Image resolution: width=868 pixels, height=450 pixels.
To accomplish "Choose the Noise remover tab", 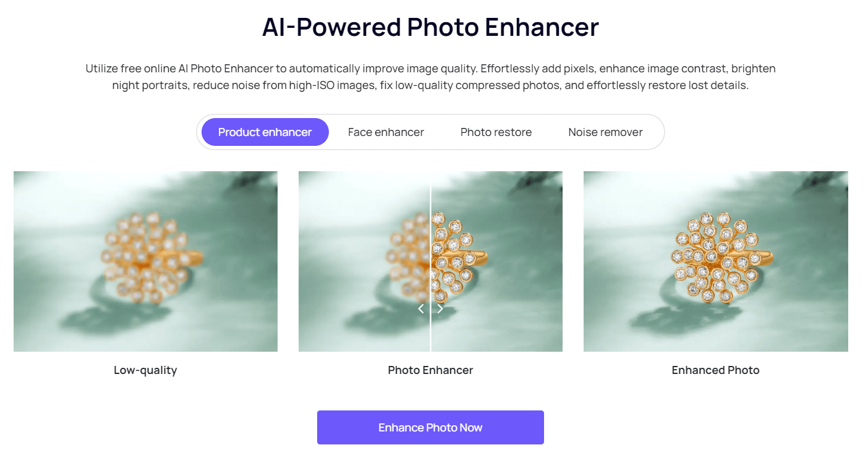I will pyautogui.click(x=605, y=132).
